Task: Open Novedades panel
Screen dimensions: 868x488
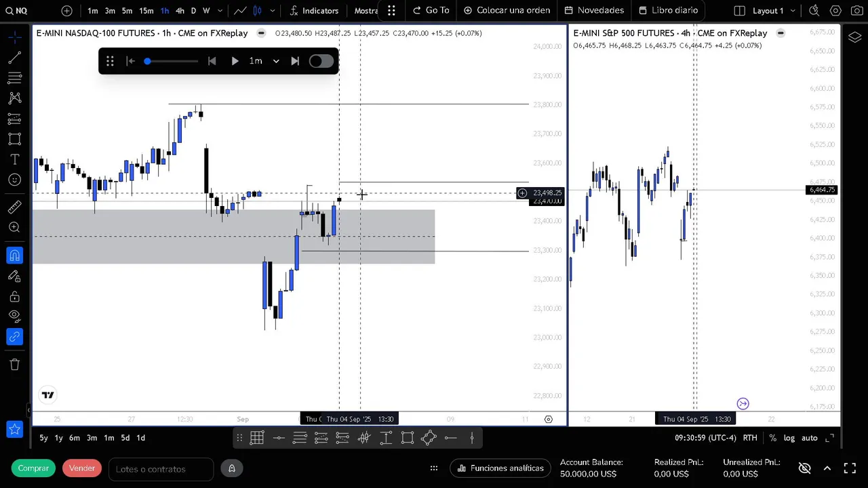Action: click(594, 10)
